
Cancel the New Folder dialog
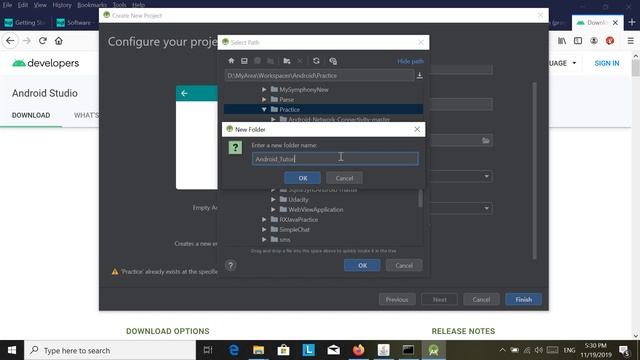click(344, 178)
